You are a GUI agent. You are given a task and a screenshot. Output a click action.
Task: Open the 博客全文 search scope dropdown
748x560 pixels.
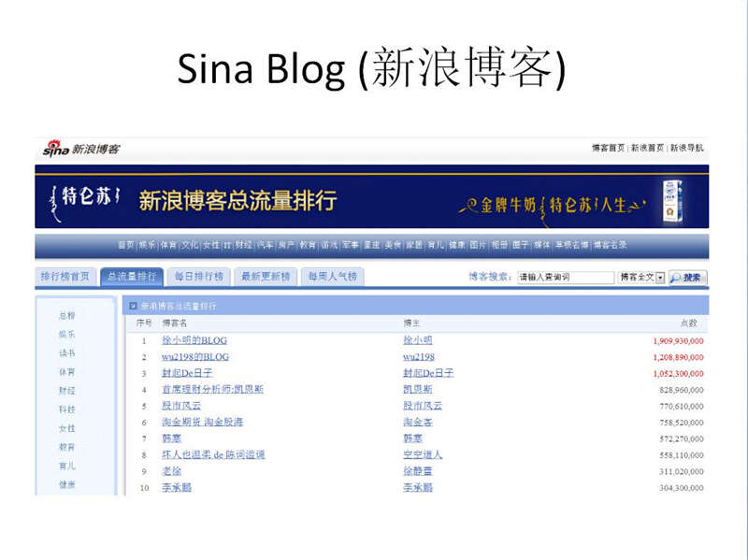[660, 278]
